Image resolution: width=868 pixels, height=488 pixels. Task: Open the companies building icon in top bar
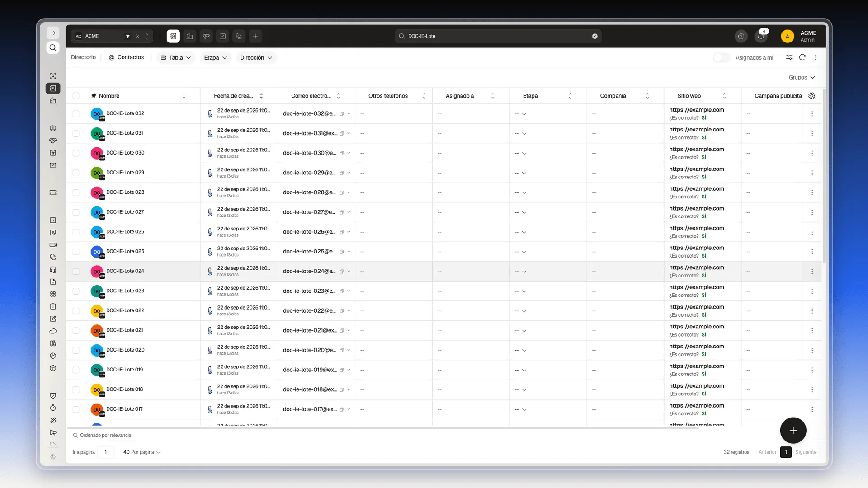pyautogui.click(x=190, y=36)
